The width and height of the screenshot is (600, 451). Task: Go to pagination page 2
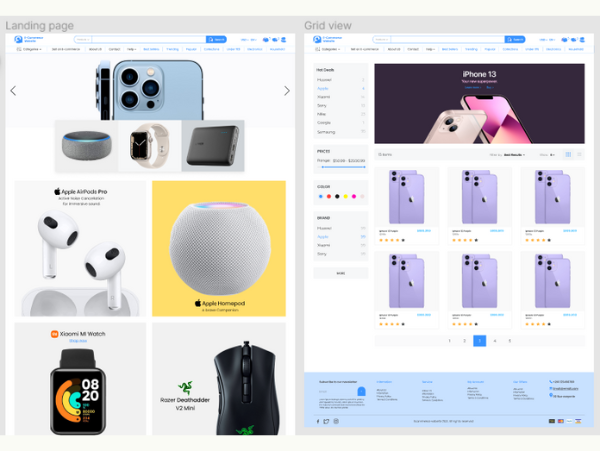point(464,341)
